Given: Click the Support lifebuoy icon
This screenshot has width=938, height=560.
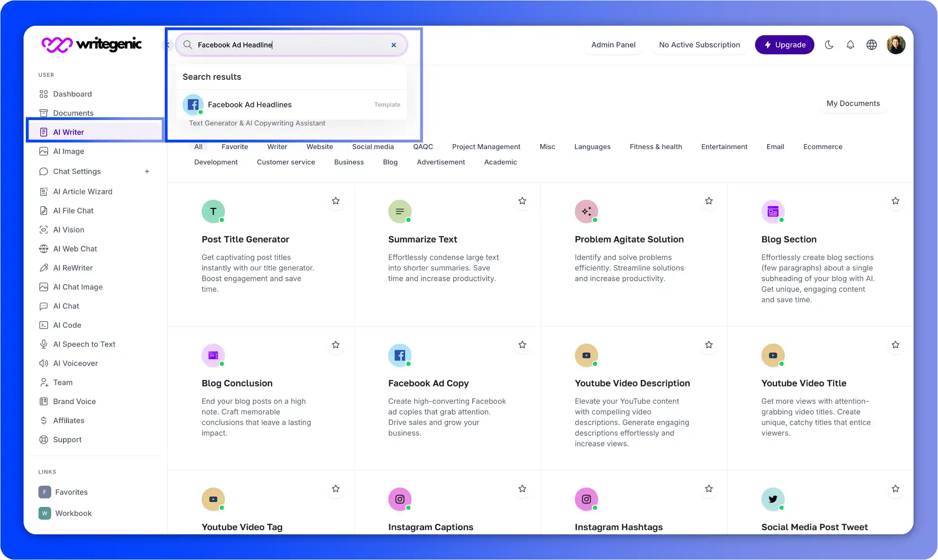Looking at the screenshot, I should click(44, 439).
